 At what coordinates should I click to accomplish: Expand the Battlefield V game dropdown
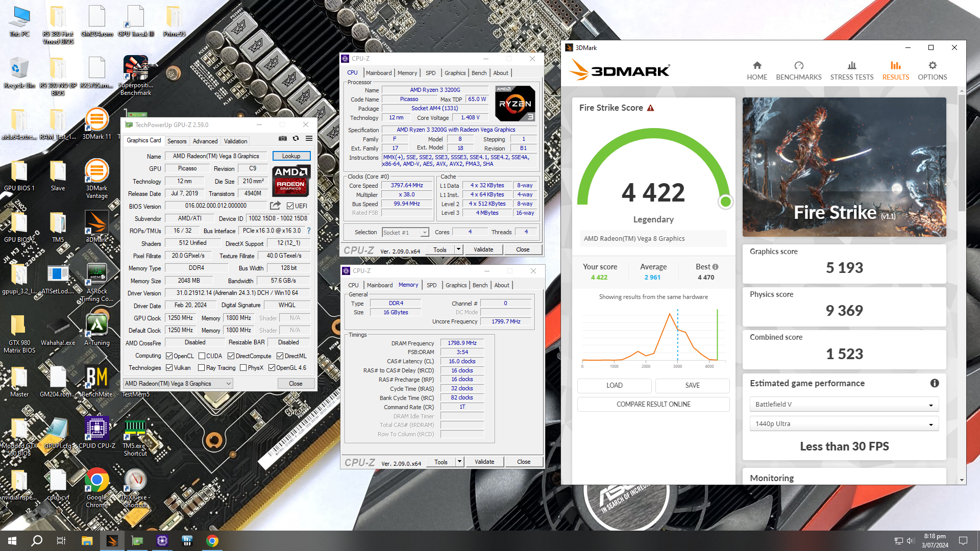pos(930,405)
